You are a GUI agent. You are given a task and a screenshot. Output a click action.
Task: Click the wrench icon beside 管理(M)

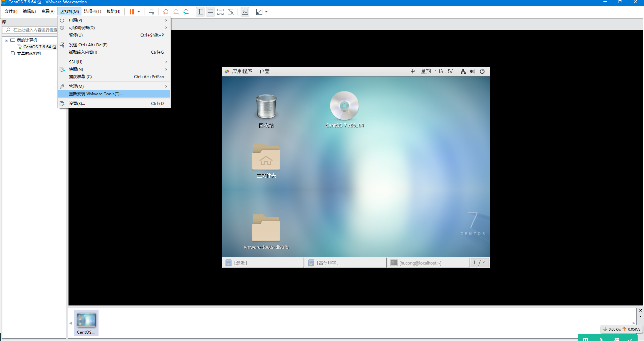click(x=62, y=87)
